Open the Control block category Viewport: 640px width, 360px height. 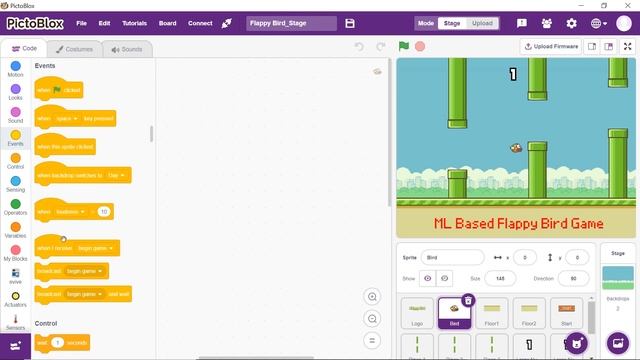(16, 161)
